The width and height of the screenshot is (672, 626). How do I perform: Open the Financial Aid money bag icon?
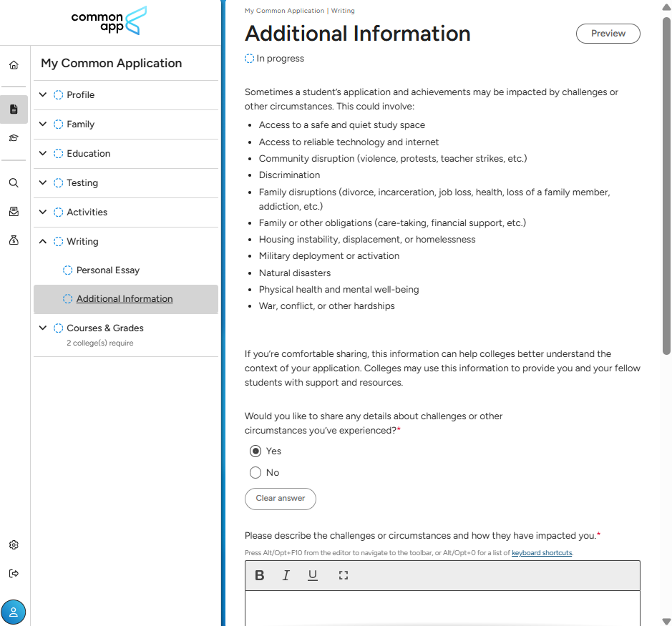tap(14, 240)
